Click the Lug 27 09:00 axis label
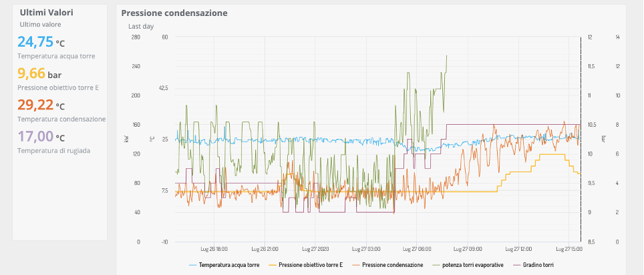 coord(468,249)
